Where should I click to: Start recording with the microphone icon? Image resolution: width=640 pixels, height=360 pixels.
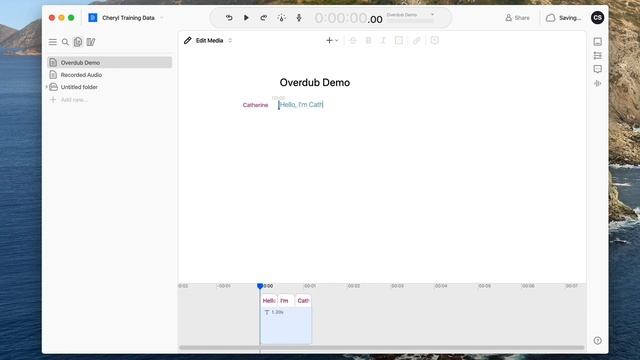299,18
